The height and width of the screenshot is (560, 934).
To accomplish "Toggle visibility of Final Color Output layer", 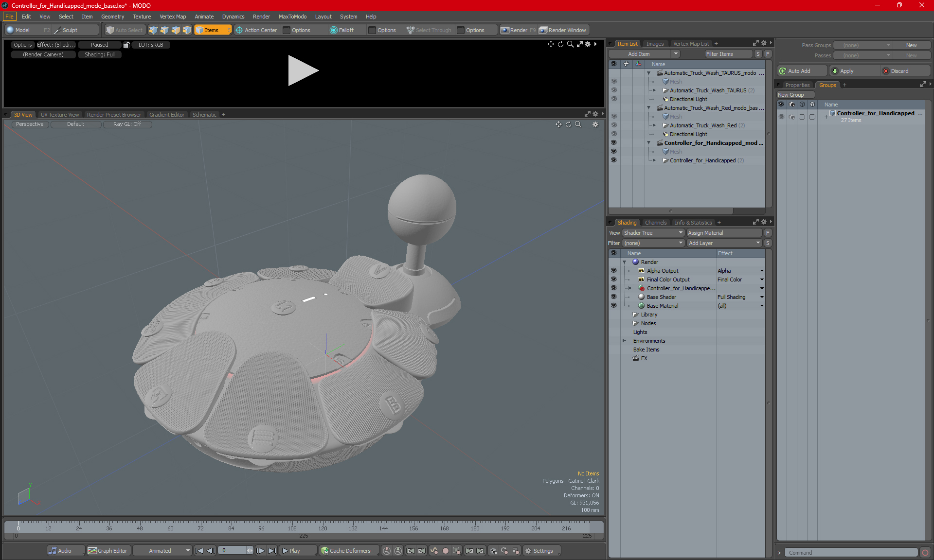I will (x=613, y=280).
